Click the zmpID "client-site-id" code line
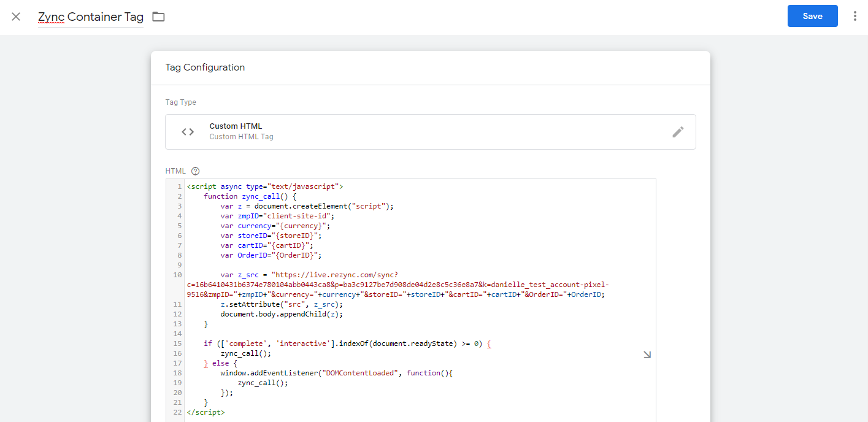 (x=278, y=216)
